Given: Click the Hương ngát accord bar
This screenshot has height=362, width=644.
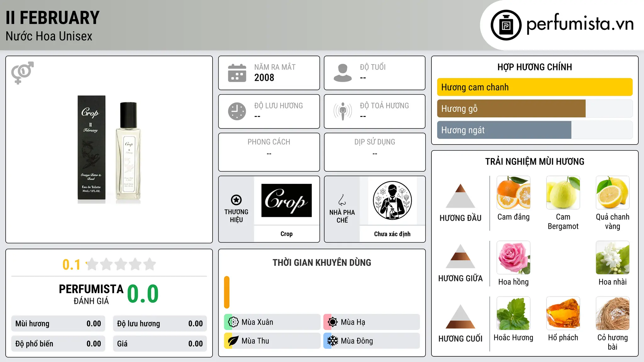Looking at the screenshot, I should [x=535, y=130].
